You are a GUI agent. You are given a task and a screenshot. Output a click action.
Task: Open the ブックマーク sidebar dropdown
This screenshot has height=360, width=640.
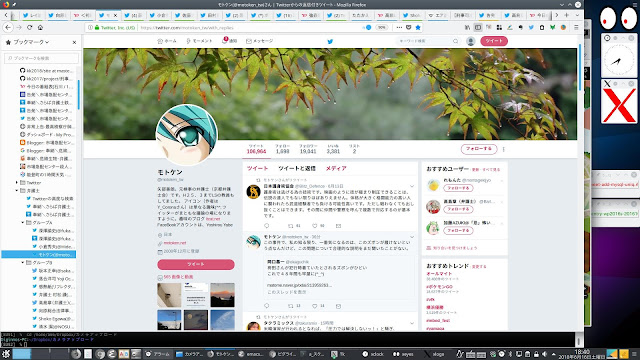coord(31,42)
